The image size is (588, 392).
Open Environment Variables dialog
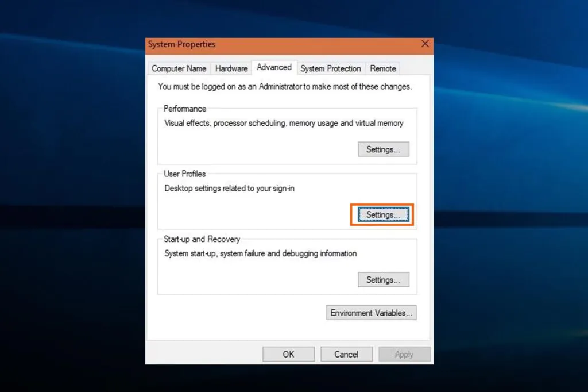click(x=372, y=313)
